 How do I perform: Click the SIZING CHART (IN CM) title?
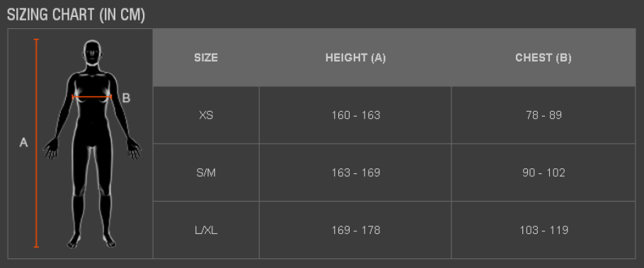click(x=76, y=15)
